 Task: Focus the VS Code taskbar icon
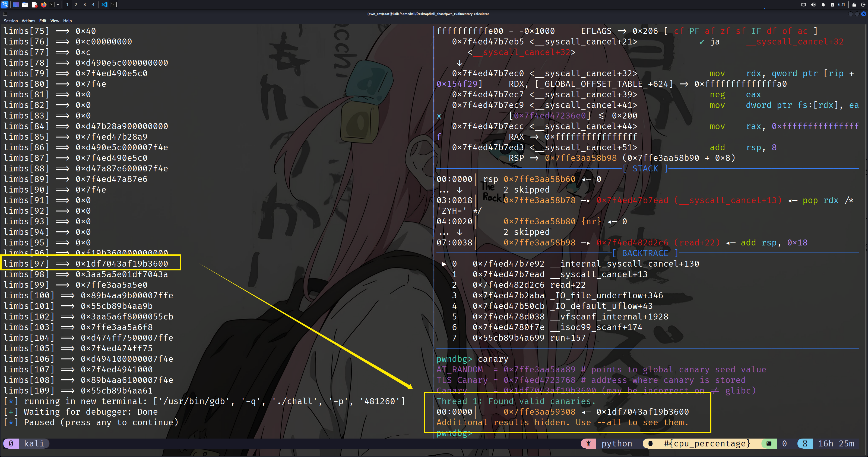[104, 4]
